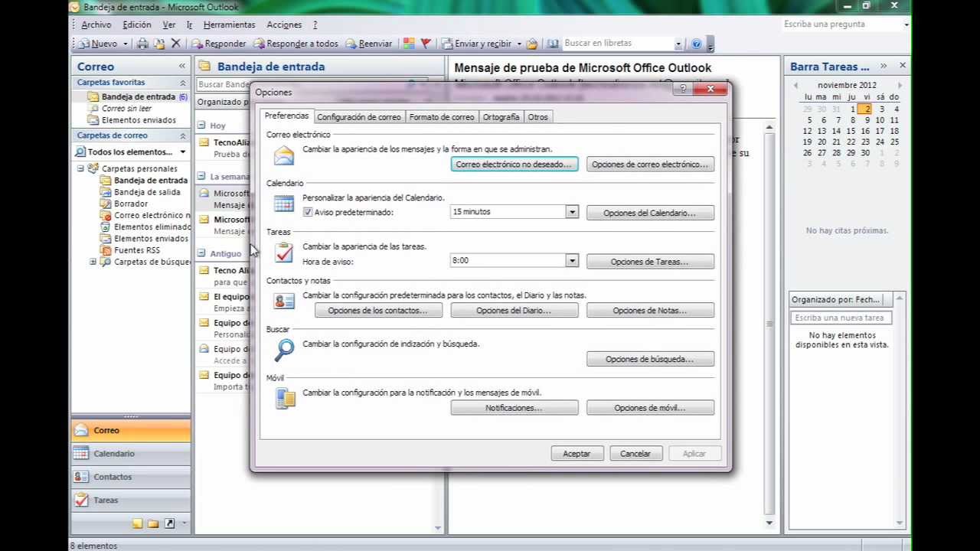The image size is (980, 551).
Task: Click the colored Categorize squares icon
Action: pos(409,44)
